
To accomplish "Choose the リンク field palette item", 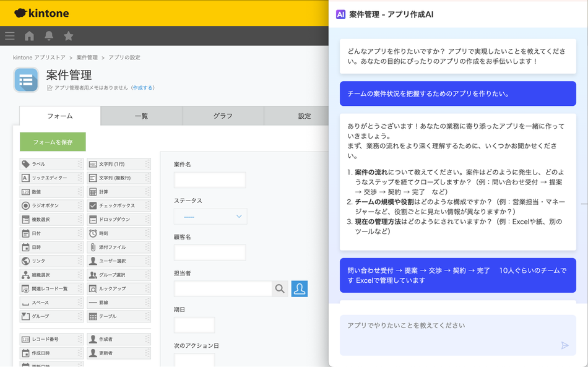I will pyautogui.click(x=51, y=261).
